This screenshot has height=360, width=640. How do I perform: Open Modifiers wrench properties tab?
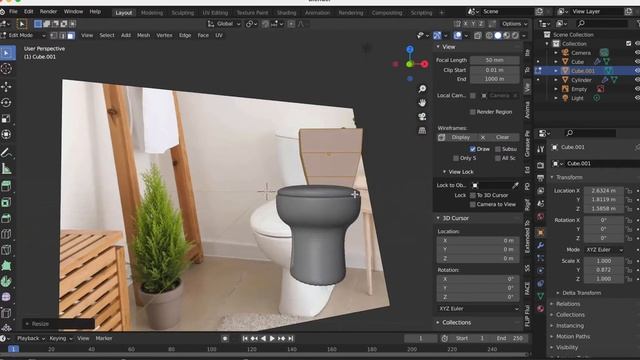pos(540,245)
